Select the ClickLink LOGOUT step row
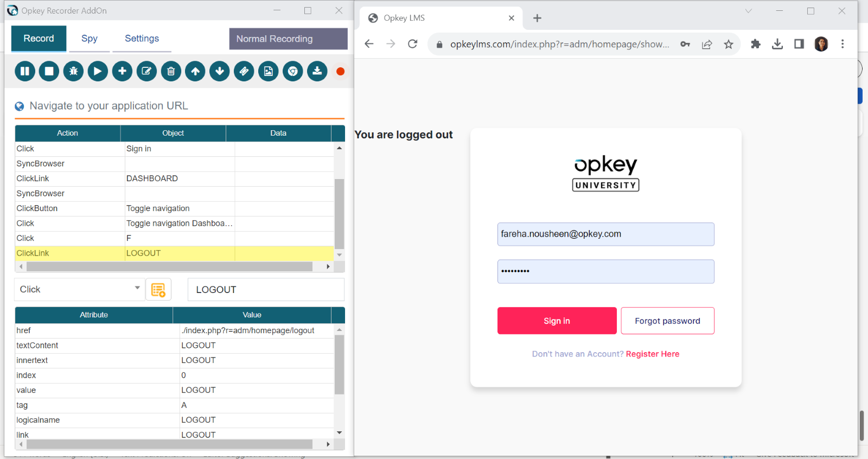The image size is (868, 459). click(175, 253)
